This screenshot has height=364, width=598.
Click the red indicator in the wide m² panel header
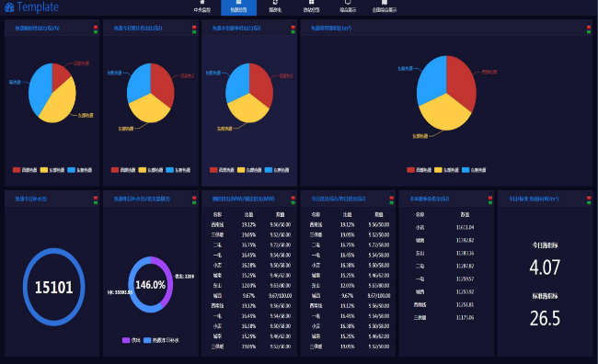point(589,27)
